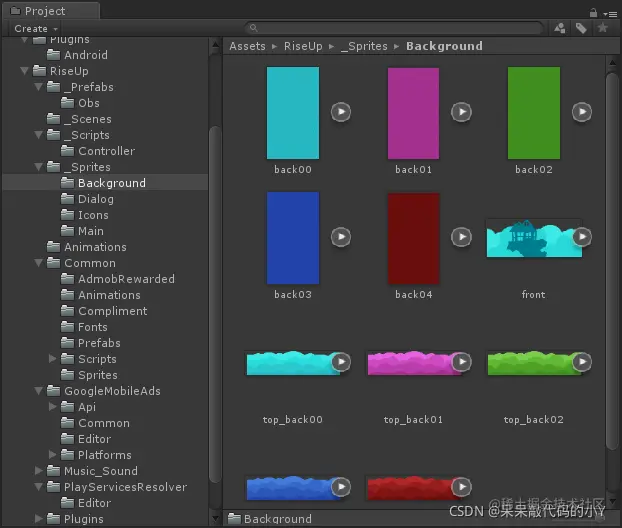Open the Create dropdown menu
Screen dimensions: 622x528
pyautogui.click(x=36, y=29)
